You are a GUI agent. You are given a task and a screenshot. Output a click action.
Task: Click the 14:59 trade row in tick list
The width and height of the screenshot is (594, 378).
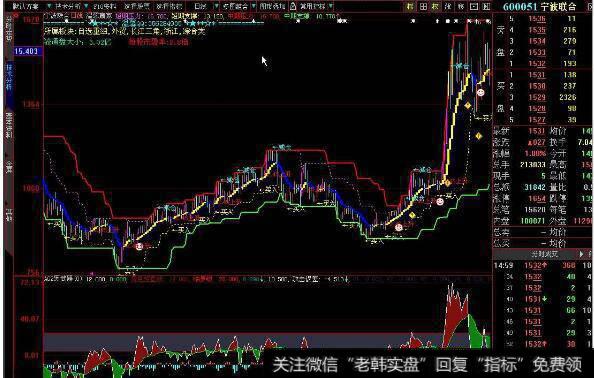tap(542, 266)
